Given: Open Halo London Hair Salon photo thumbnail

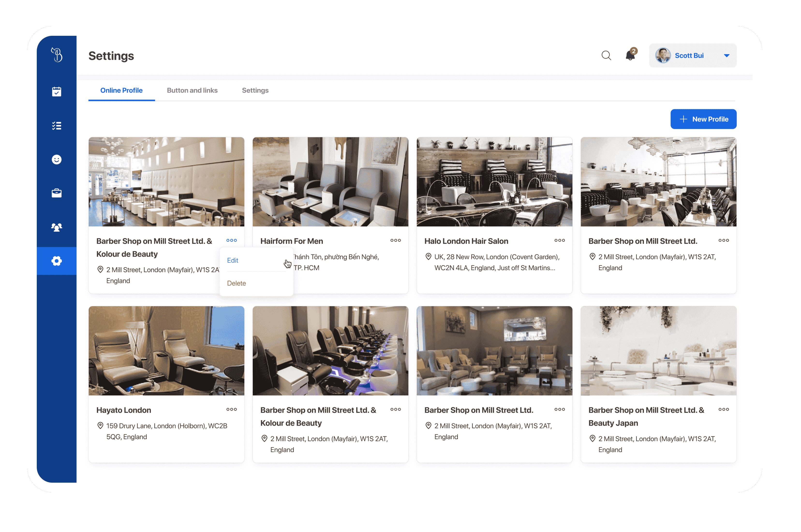Looking at the screenshot, I should tap(494, 182).
